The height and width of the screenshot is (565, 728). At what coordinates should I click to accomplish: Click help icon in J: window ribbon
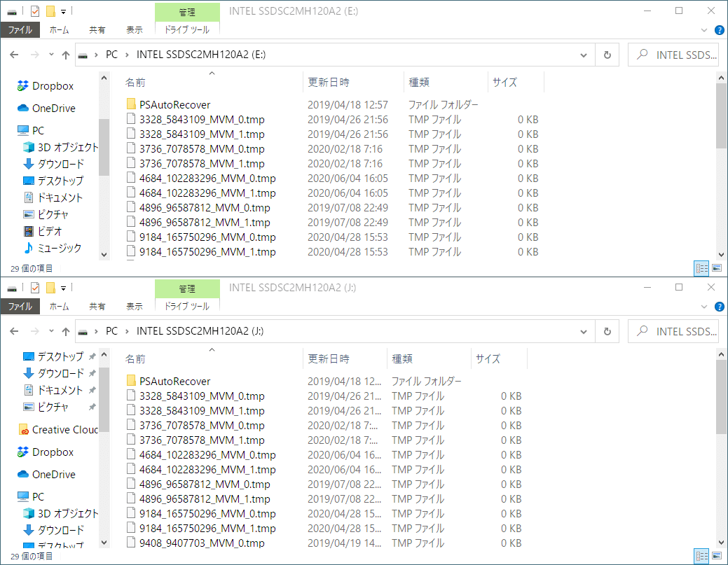[719, 307]
